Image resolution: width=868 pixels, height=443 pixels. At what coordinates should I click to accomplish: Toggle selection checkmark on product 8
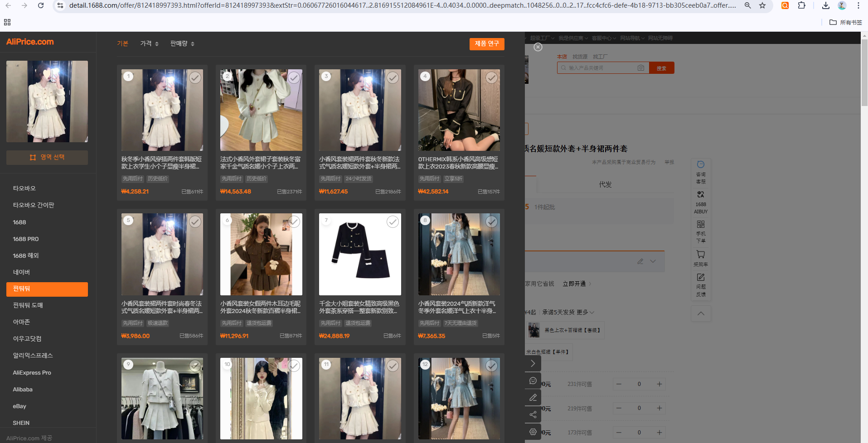pyautogui.click(x=491, y=221)
